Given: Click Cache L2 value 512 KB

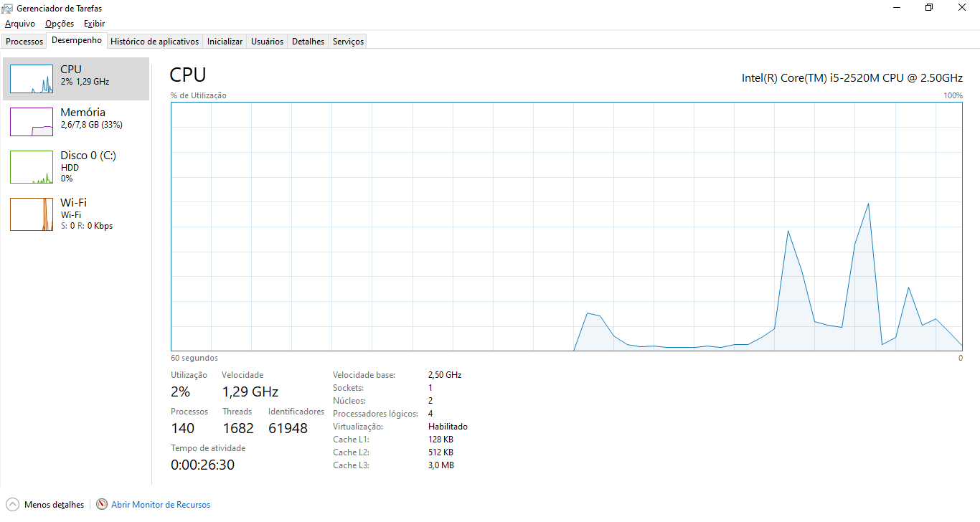Looking at the screenshot, I should (x=440, y=452).
